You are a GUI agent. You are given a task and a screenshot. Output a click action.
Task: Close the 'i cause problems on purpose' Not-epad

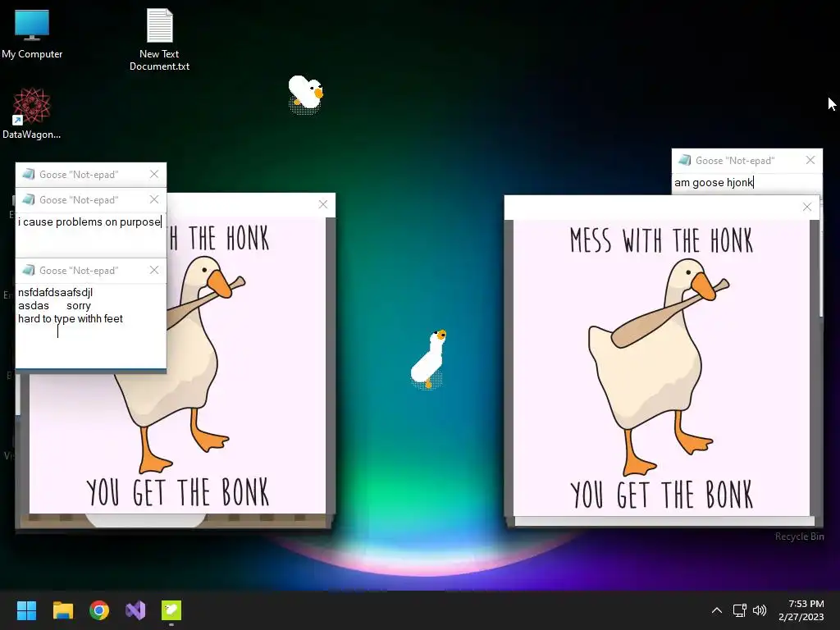(154, 199)
